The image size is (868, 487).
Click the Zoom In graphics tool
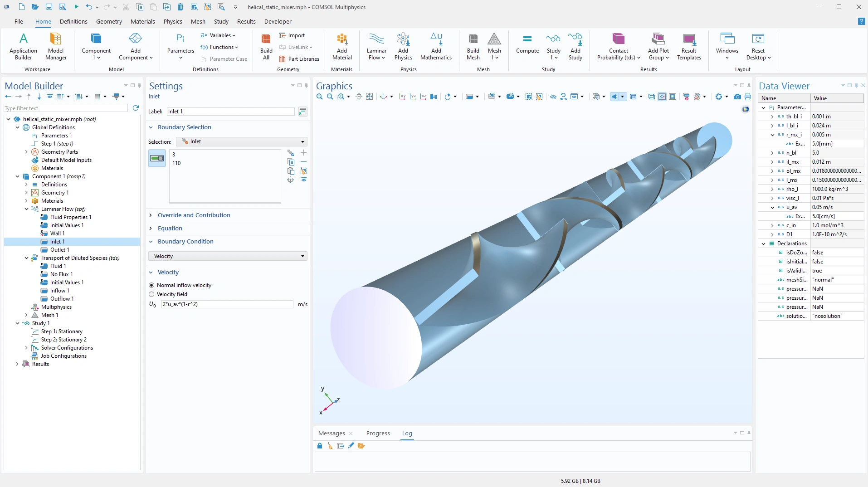320,97
